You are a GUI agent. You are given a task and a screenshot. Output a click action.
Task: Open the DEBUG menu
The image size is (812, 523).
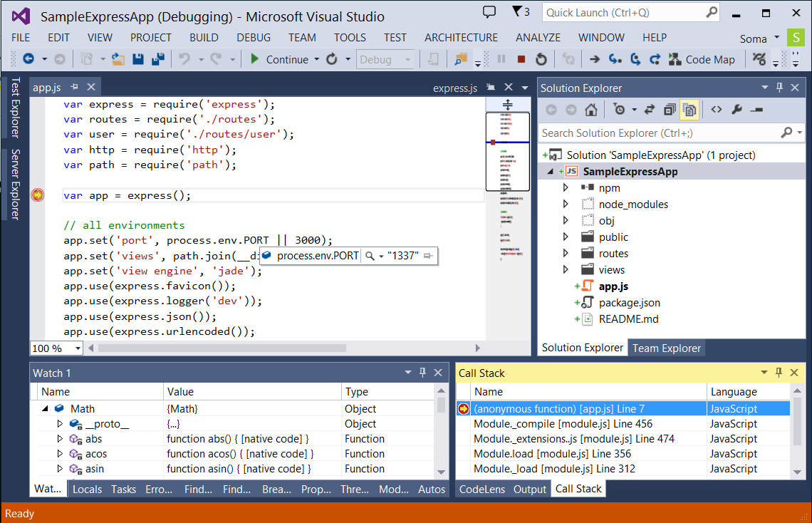click(x=254, y=38)
